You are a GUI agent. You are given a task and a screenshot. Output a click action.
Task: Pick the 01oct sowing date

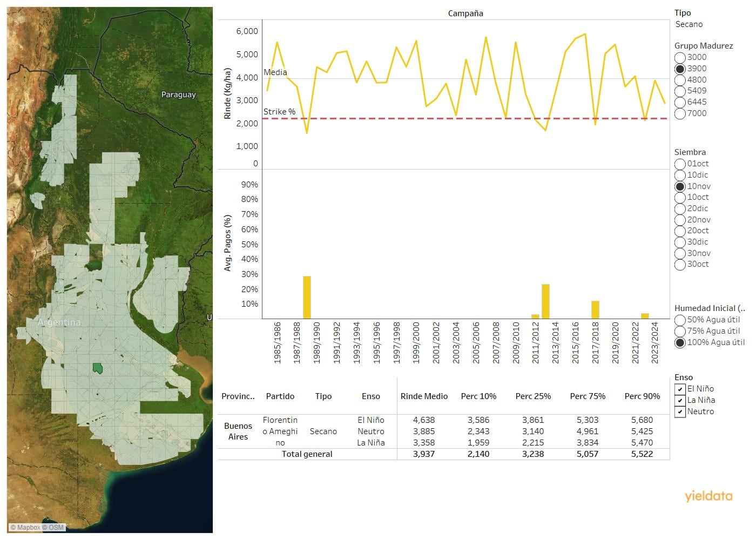point(680,164)
